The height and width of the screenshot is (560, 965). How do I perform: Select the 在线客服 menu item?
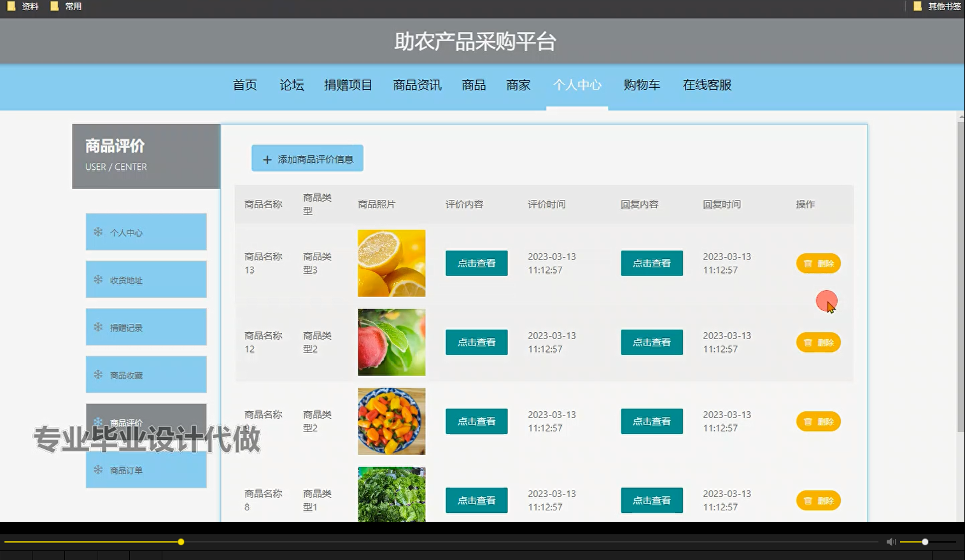(x=707, y=85)
